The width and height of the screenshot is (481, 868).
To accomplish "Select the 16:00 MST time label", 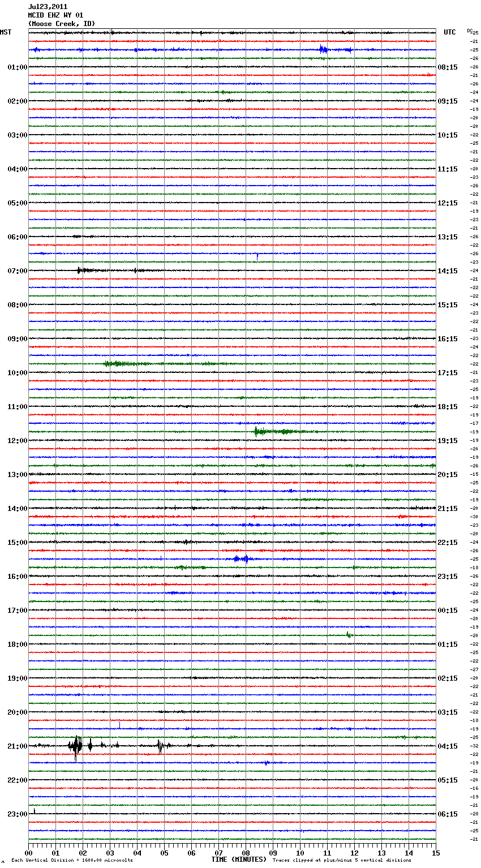I will (17, 577).
